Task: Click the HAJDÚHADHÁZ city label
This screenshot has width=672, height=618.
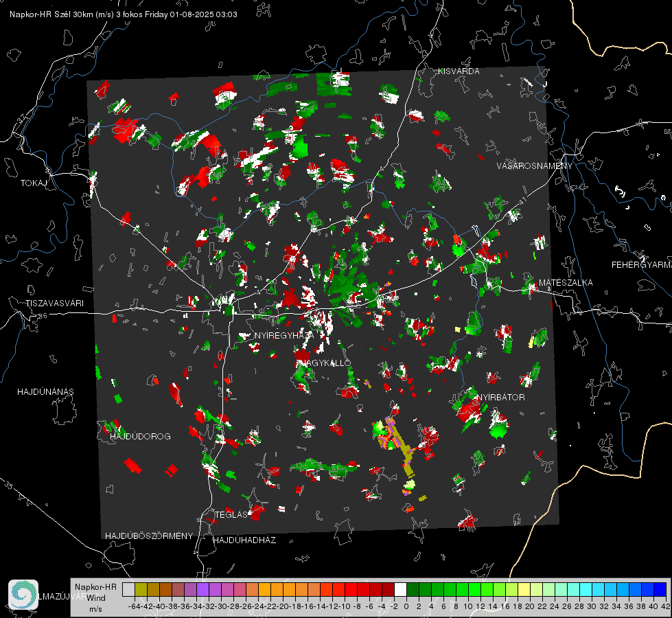Action: 244,540
